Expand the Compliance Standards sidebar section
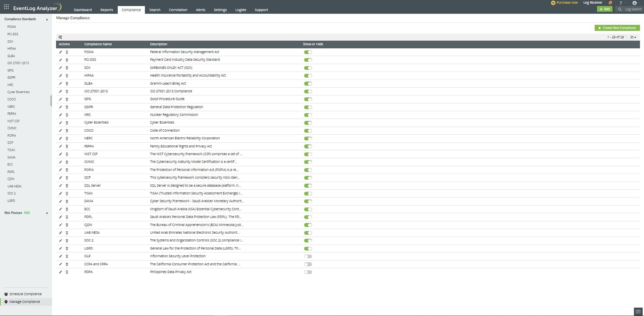644x316 pixels. (x=47, y=19)
